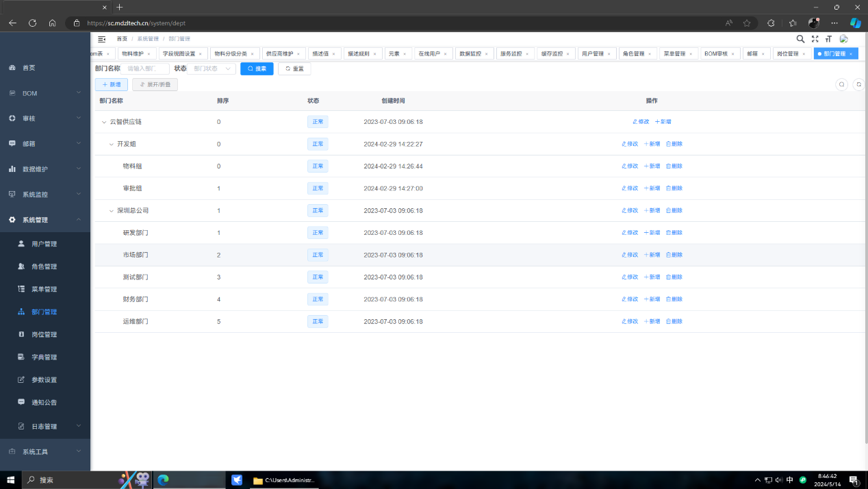Expand the 日志管理 sidebar submenu
This screenshot has width=868, height=489.
click(45, 426)
